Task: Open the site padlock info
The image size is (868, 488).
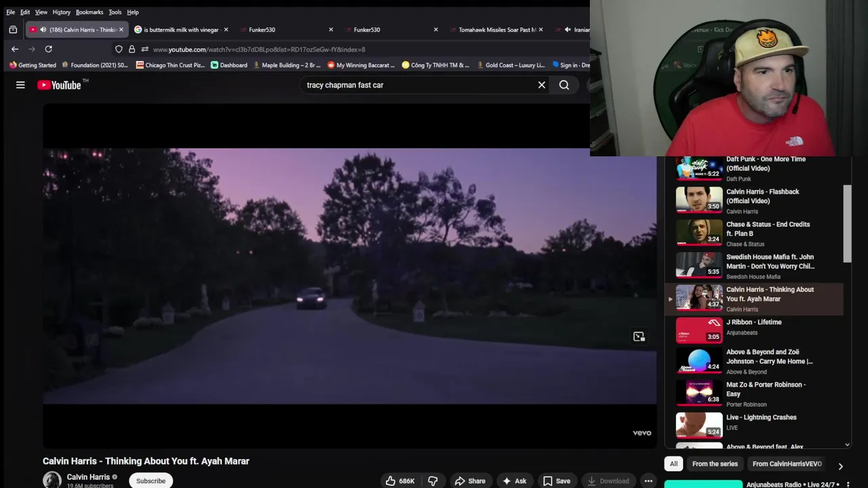Action: (x=132, y=49)
